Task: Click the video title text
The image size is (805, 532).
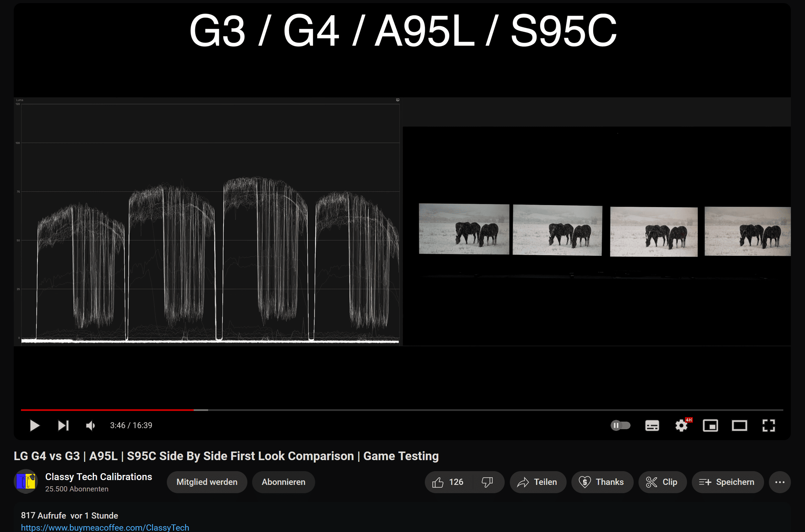Action: click(226, 456)
